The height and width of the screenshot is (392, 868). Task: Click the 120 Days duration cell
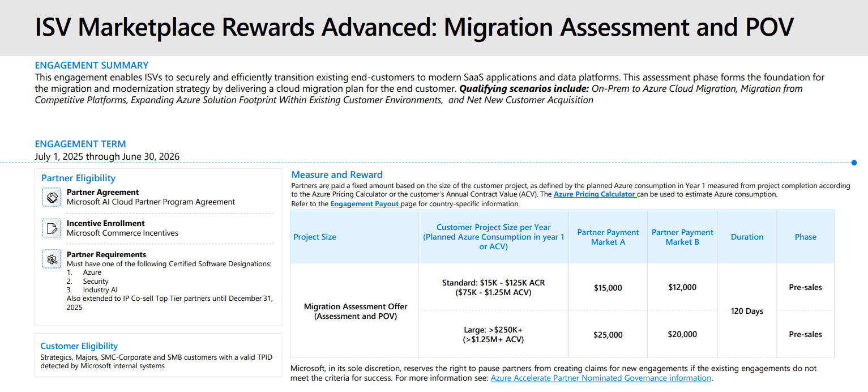pos(747,311)
